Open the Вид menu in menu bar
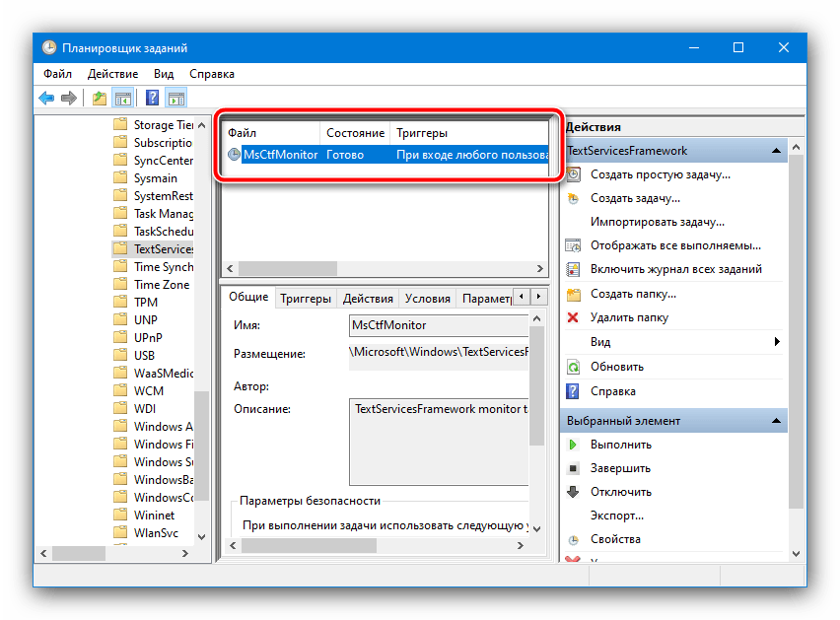The width and height of the screenshot is (840, 620). pos(164,74)
